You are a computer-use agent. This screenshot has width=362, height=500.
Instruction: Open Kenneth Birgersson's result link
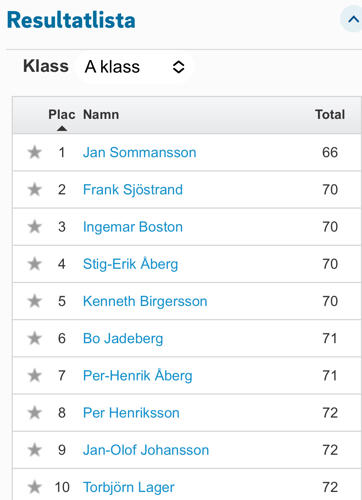(145, 301)
